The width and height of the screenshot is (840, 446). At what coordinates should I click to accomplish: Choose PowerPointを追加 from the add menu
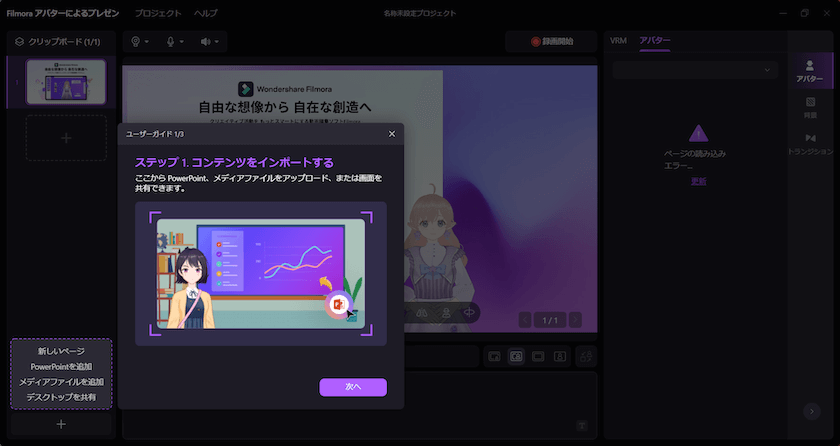tap(61, 366)
